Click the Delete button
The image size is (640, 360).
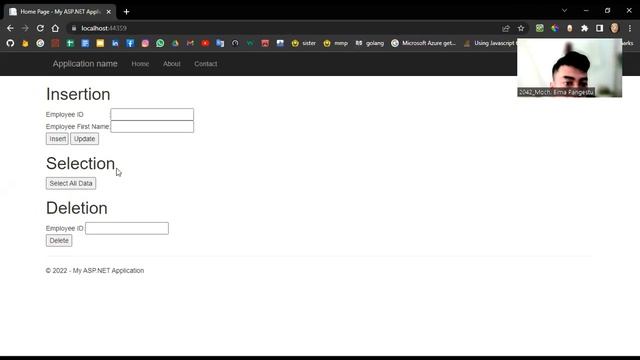(x=59, y=240)
